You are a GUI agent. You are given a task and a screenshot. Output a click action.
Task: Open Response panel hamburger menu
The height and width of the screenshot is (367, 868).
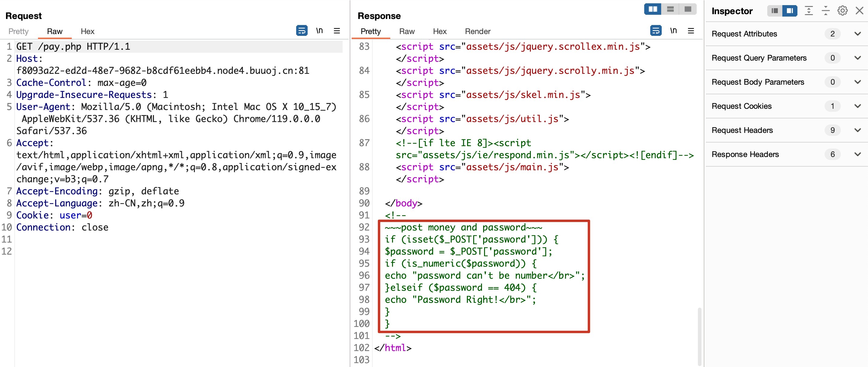tap(691, 31)
